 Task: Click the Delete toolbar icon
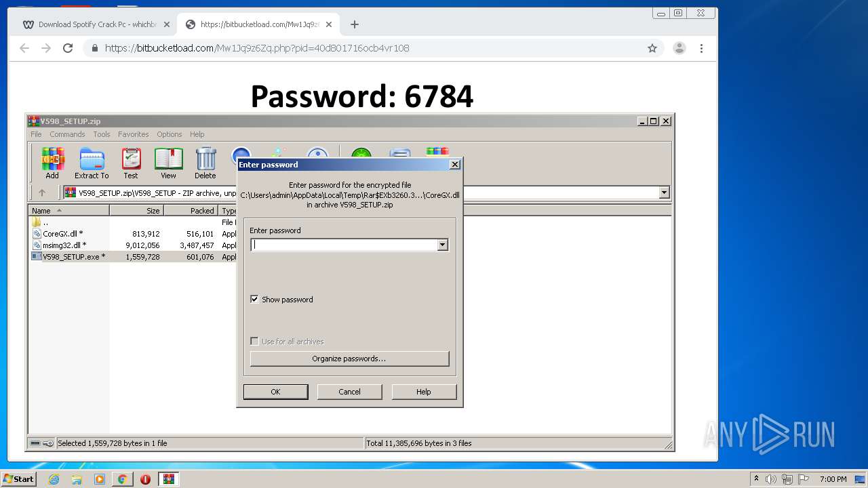point(205,163)
